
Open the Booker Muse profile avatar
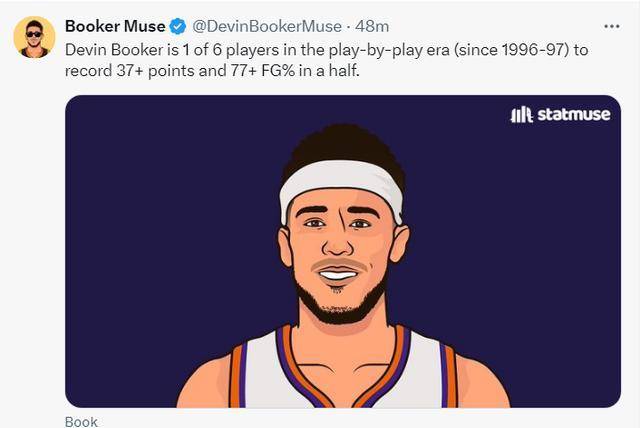34,37
